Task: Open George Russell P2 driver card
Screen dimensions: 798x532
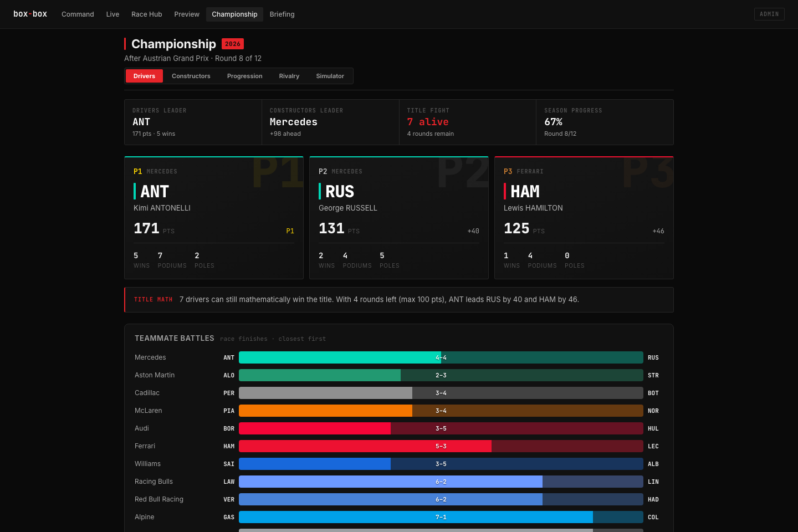Action: pyautogui.click(x=399, y=218)
